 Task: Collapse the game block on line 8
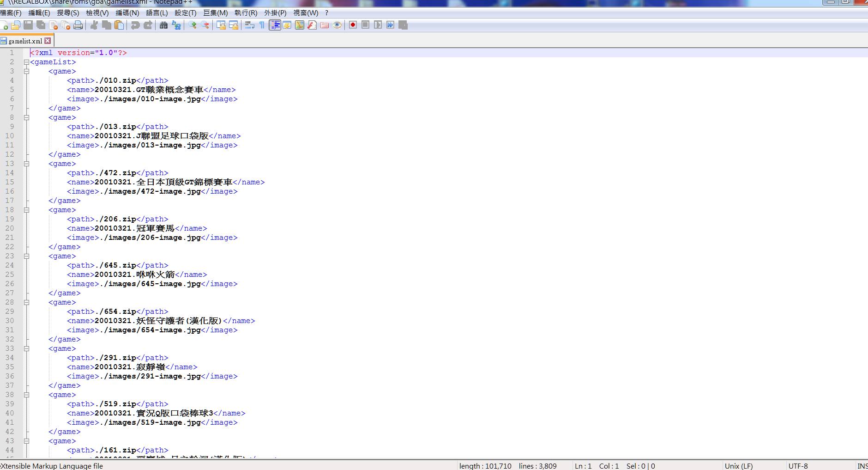click(26, 117)
